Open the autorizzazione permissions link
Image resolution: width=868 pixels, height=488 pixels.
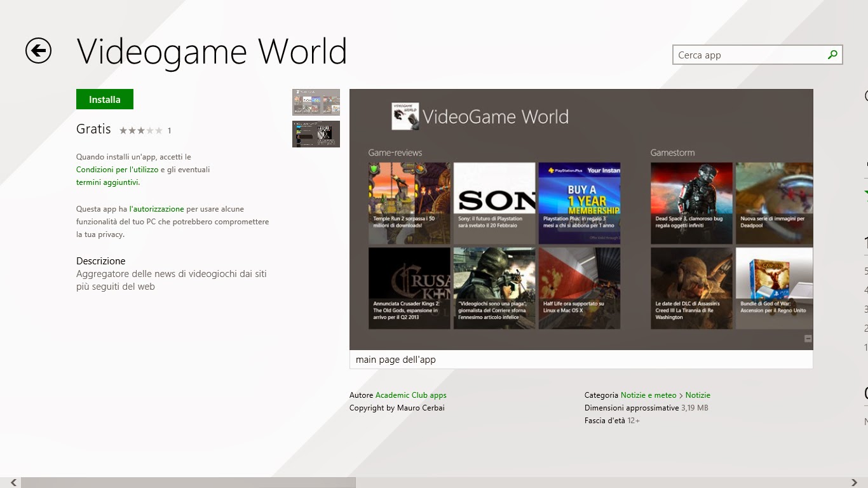coord(156,209)
